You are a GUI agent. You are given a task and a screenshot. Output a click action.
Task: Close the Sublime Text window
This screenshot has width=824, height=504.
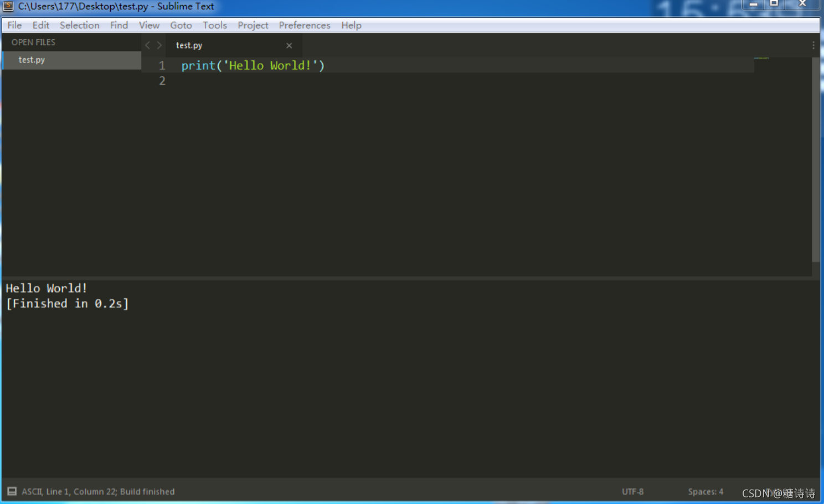tap(802, 4)
